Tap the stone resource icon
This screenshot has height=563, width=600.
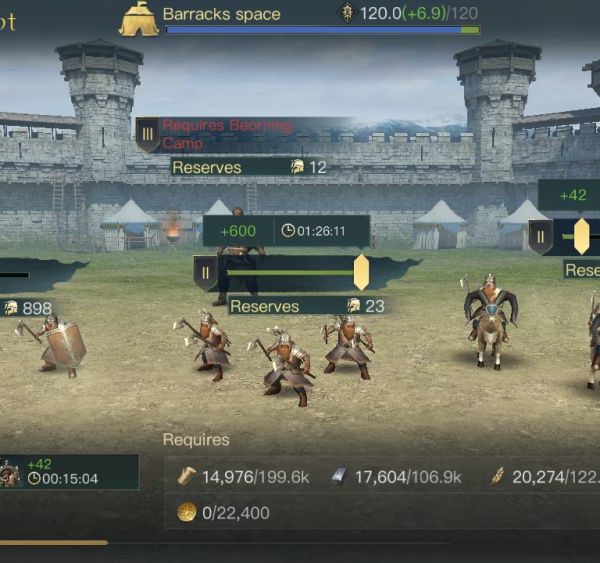338,477
